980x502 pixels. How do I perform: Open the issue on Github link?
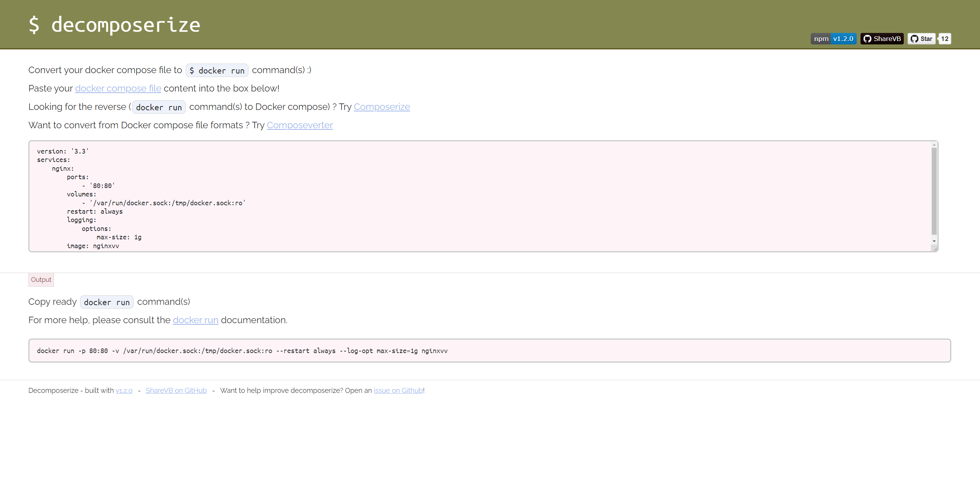click(398, 391)
